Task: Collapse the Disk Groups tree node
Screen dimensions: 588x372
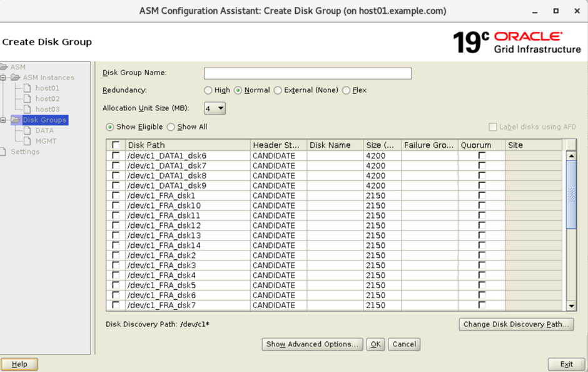Action: tap(3, 120)
